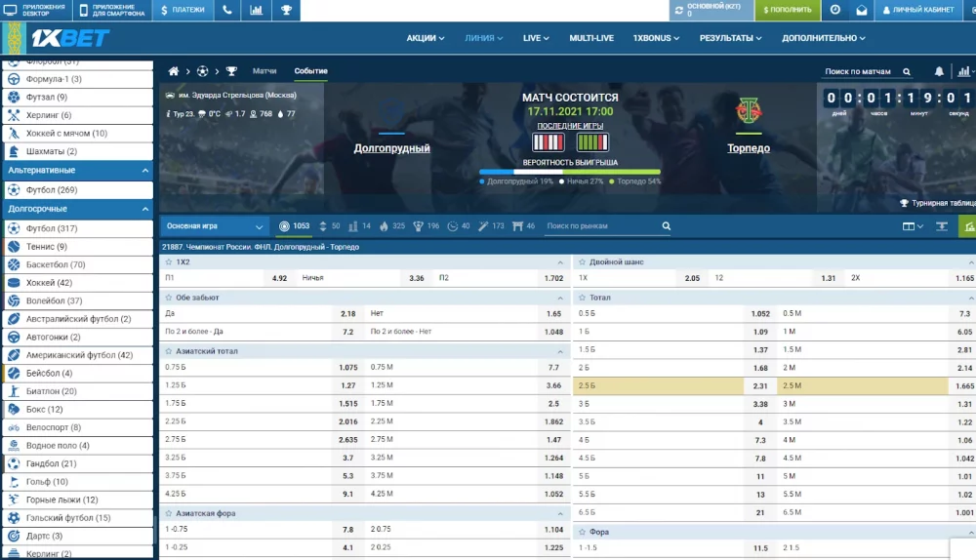This screenshot has height=560, width=976.
Task: Click the notification bell icon
Action: pyautogui.click(x=939, y=71)
